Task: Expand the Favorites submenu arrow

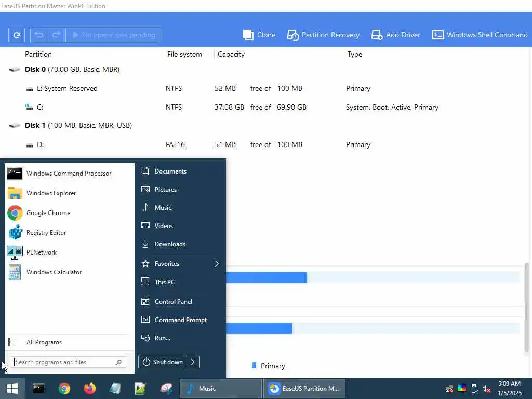Action: (x=217, y=263)
